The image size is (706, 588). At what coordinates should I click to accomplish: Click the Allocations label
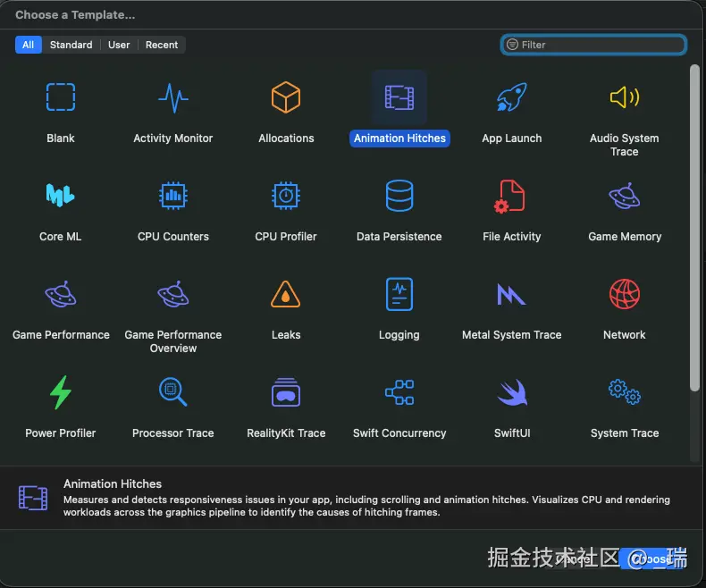coord(286,139)
